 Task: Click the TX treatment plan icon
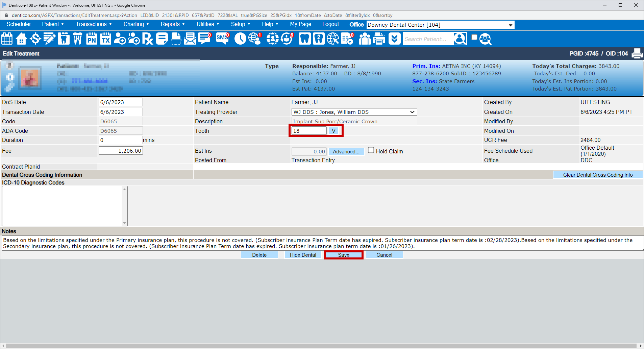coord(105,39)
